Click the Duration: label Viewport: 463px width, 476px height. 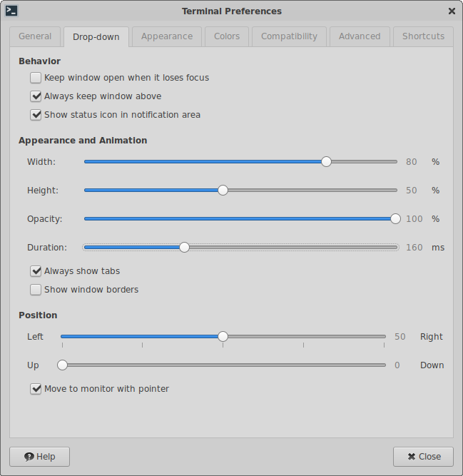[x=47, y=248]
